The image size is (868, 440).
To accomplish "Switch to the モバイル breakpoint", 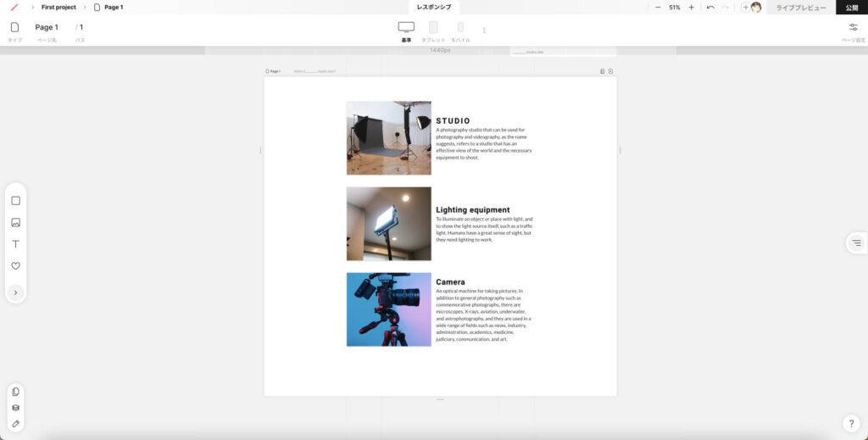I will 460,28.
